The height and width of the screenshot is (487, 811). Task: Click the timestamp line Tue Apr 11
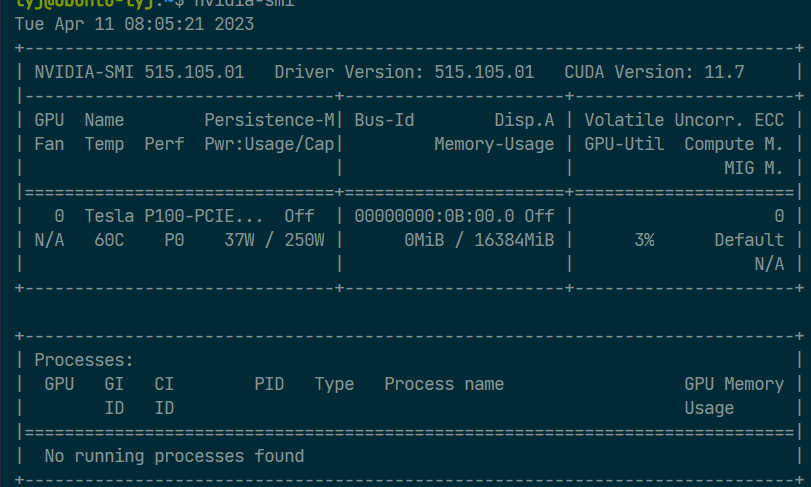134,23
